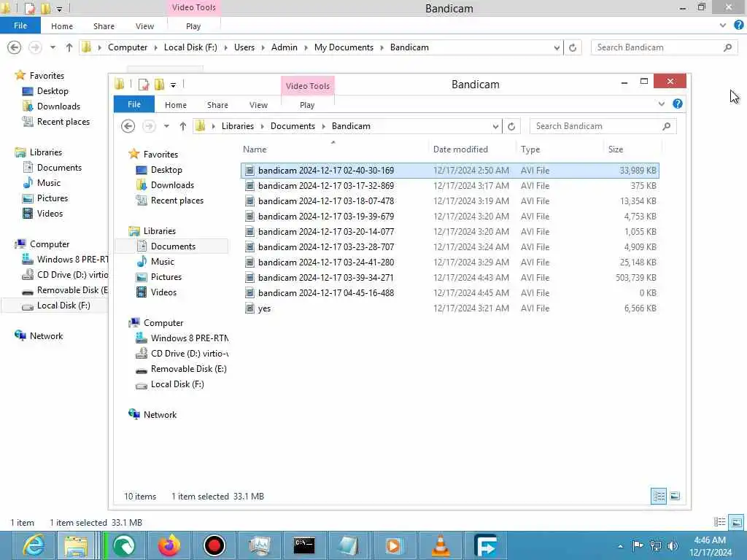The height and width of the screenshot is (560, 747).
Task: Open address bar history dropdown in rear window
Action: pos(557,47)
